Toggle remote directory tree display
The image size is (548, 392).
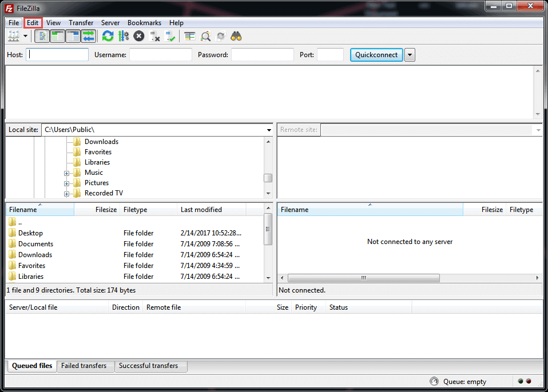(x=73, y=36)
